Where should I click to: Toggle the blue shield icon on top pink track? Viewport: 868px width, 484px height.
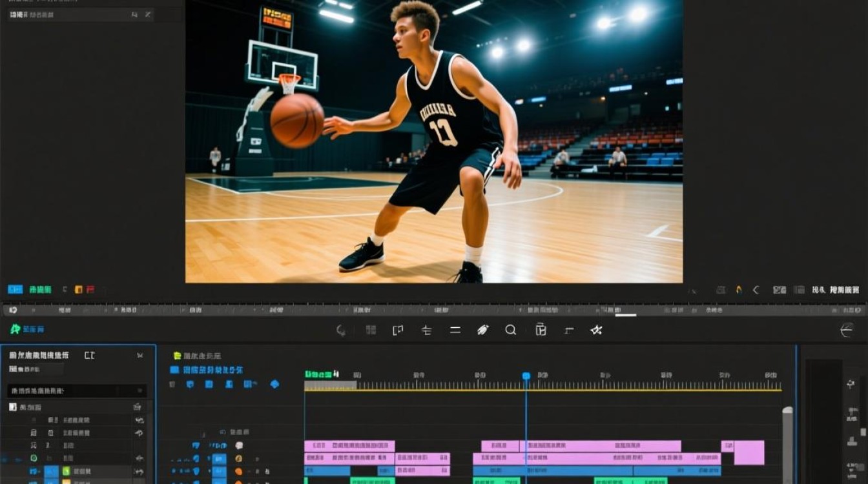click(196, 445)
